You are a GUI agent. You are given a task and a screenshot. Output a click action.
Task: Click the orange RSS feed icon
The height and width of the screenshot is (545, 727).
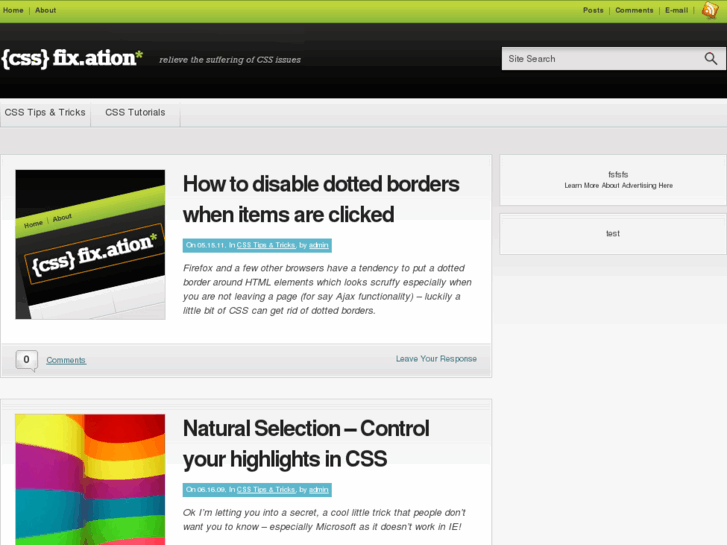coord(710,10)
